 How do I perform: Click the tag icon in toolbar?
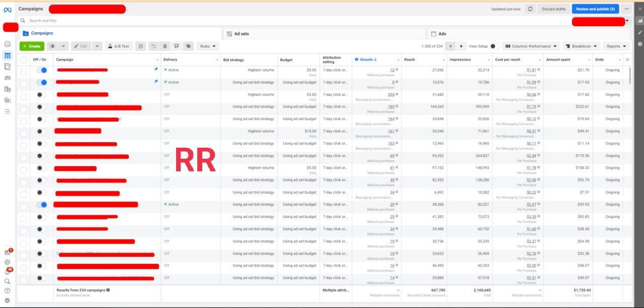point(188,46)
